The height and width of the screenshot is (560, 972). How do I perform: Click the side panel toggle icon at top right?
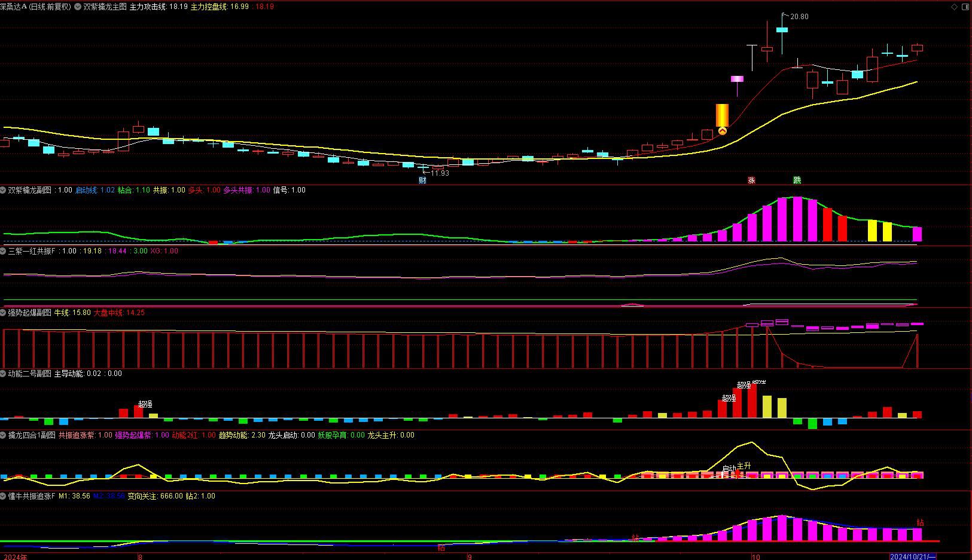point(965,7)
